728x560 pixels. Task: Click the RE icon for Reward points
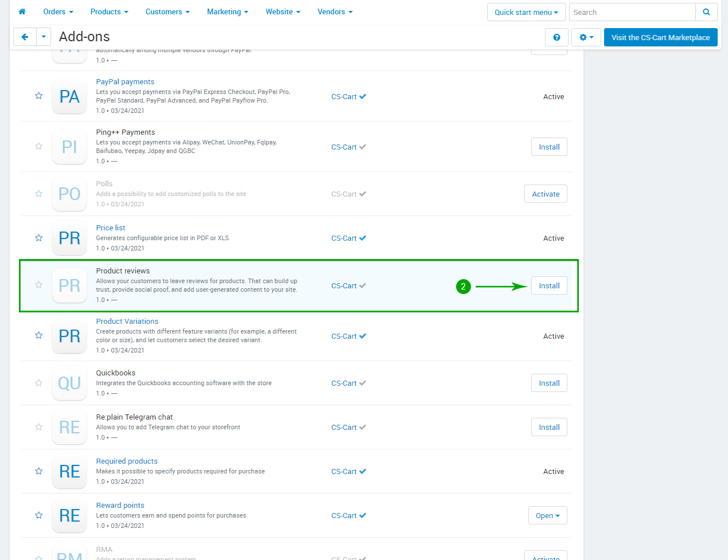[x=69, y=515]
